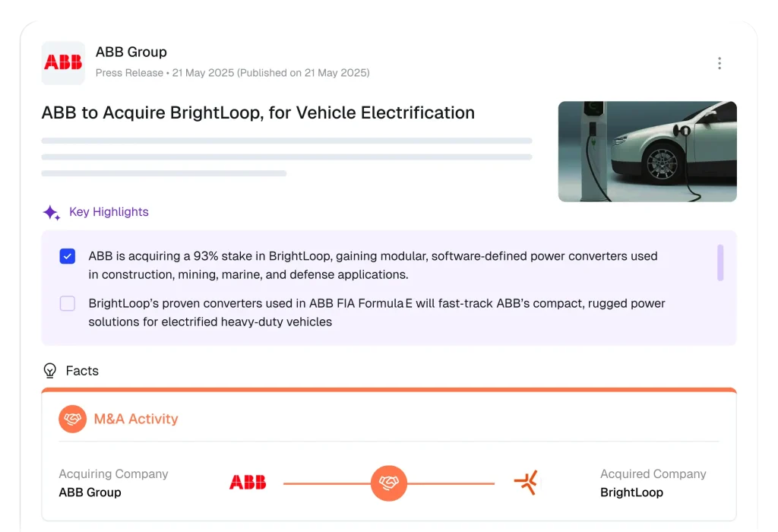Click the M&A Activity handshake icon

[x=73, y=419]
